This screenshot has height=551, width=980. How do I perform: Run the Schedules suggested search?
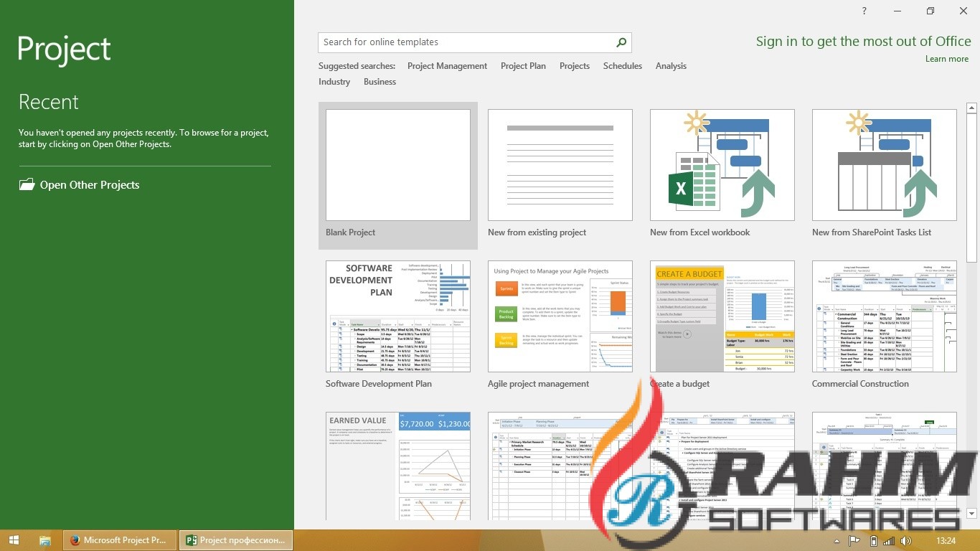coord(622,65)
